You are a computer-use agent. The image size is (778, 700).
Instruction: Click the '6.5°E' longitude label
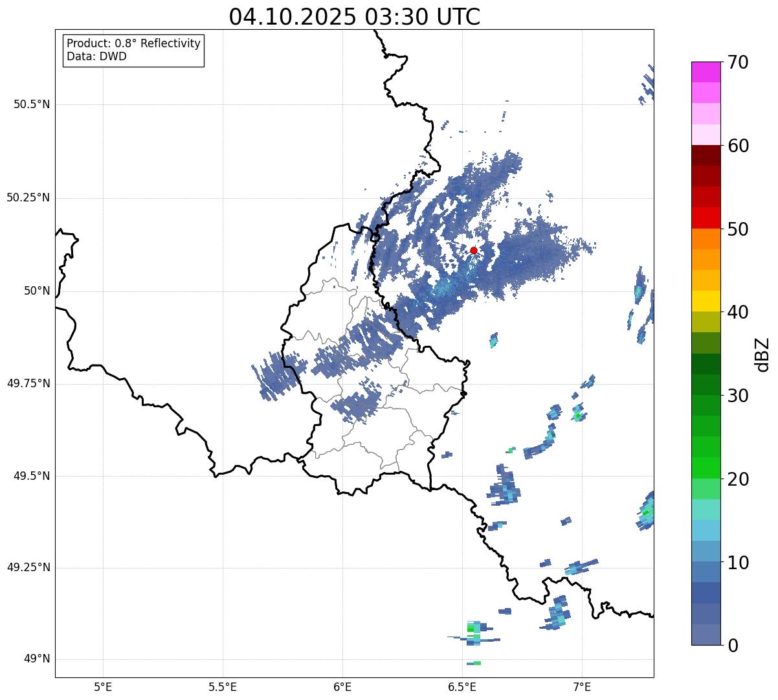coord(462,686)
